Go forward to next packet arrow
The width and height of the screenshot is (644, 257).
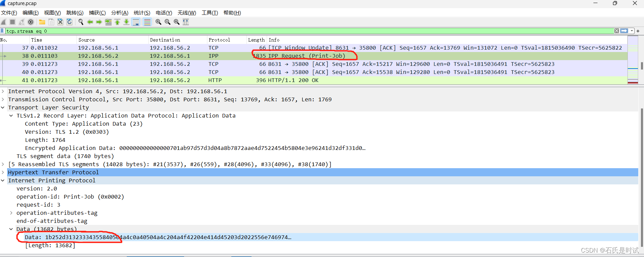[99, 22]
